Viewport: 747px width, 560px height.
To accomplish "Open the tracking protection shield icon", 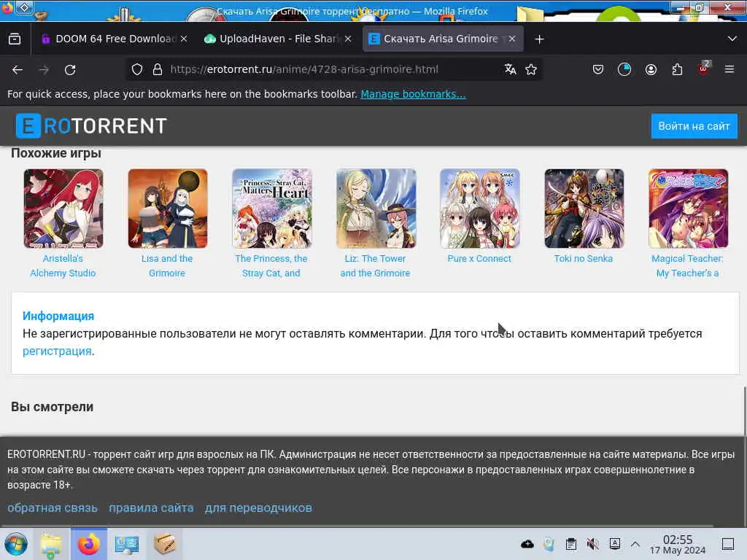I will 137,69.
